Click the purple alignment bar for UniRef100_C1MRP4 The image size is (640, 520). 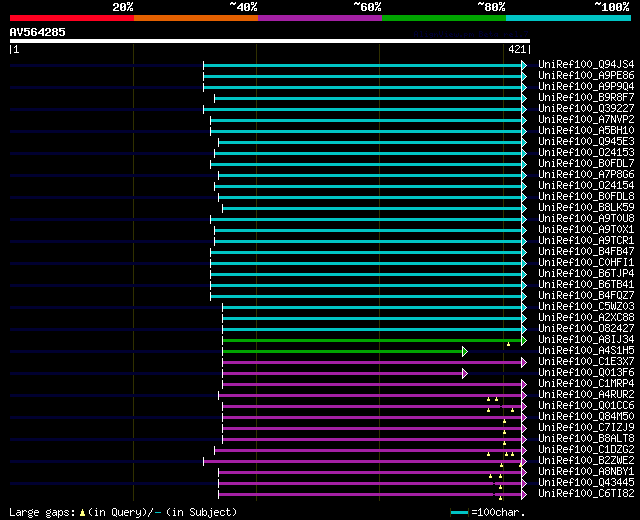(x=372, y=384)
